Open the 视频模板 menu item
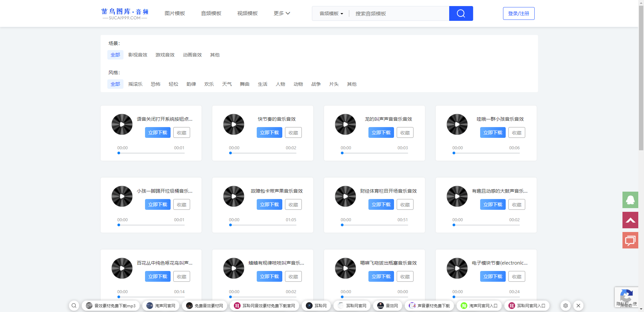 pos(247,13)
